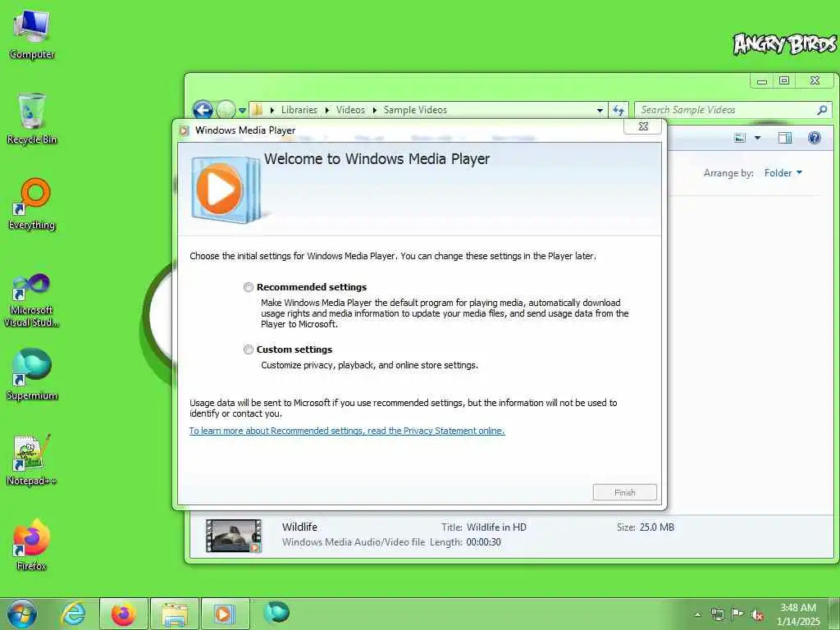
Task: Click the Title value Wildlife in HD
Action: pos(496,527)
